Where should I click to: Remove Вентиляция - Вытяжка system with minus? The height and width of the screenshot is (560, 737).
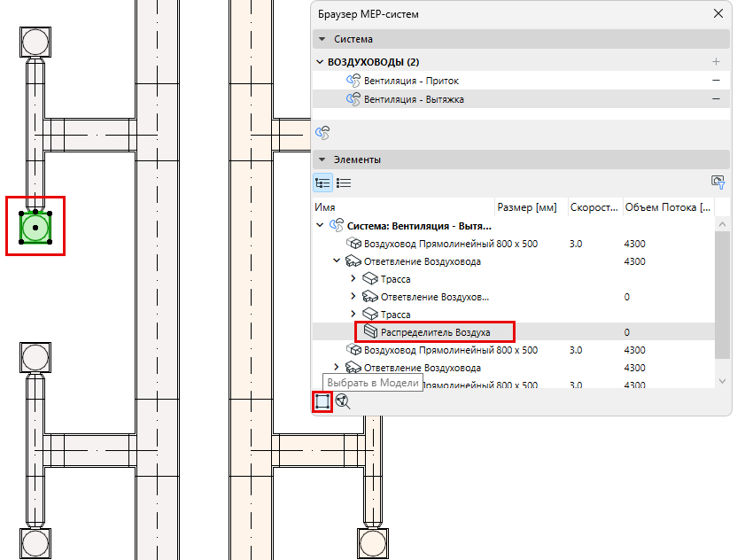pos(716,98)
